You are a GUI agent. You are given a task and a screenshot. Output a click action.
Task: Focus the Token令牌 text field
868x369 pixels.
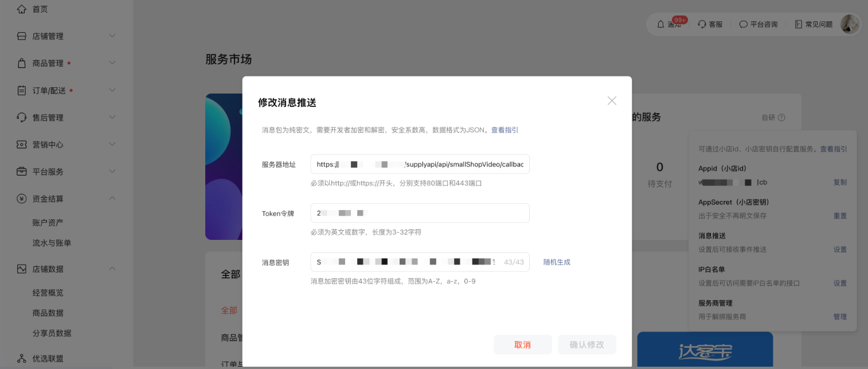pos(420,213)
